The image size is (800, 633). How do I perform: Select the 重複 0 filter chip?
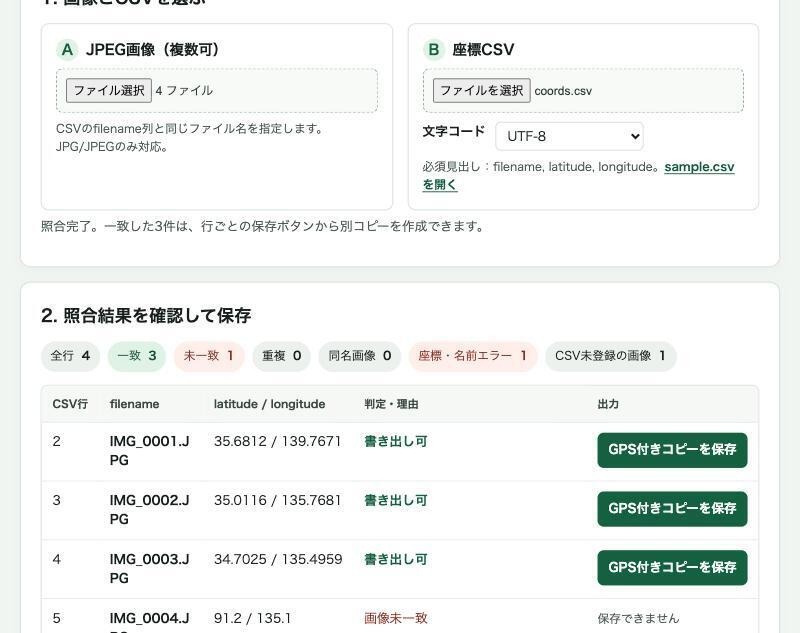(282, 356)
